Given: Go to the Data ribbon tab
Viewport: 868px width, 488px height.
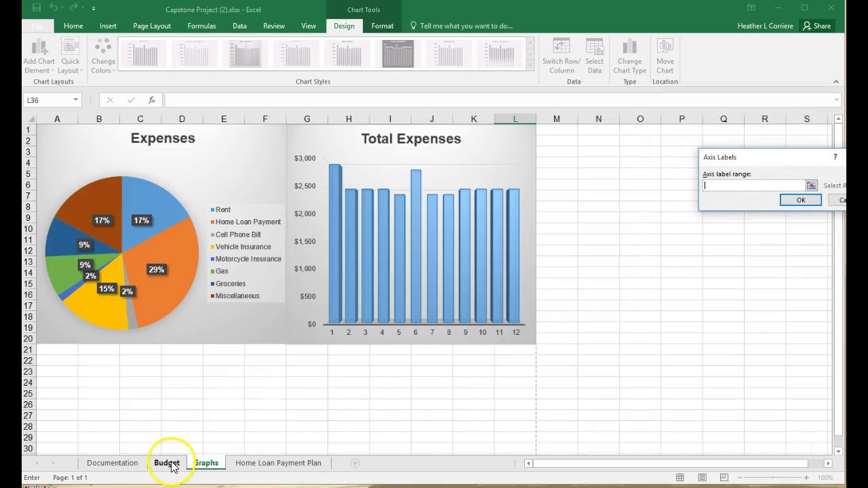Looking at the screenshot, I should click(239, 26).
